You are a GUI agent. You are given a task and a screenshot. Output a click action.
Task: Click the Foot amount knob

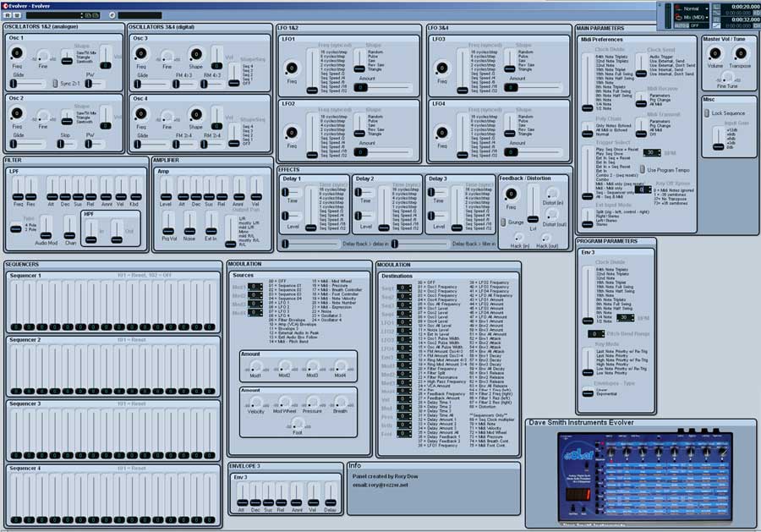pyautogui.click(x=297, y=424)
